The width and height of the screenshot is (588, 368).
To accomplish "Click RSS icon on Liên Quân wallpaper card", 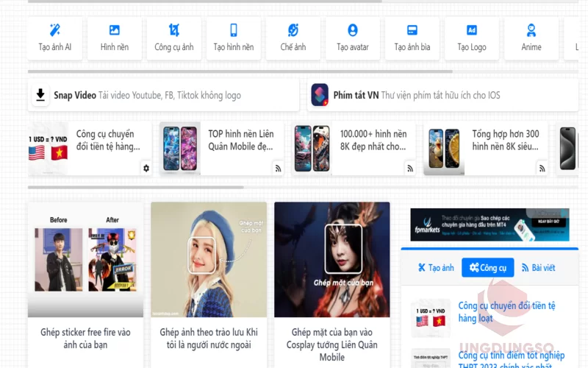I will [279, 169].
